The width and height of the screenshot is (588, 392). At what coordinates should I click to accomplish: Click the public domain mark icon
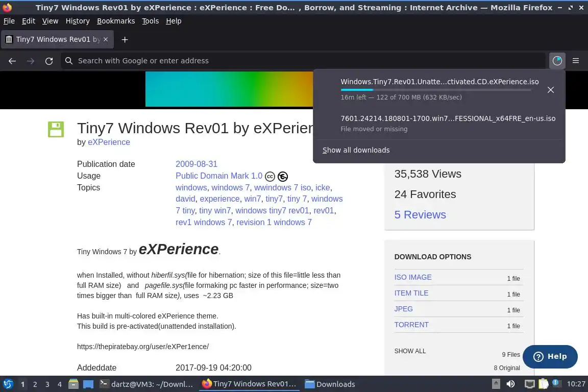point(283,176)
